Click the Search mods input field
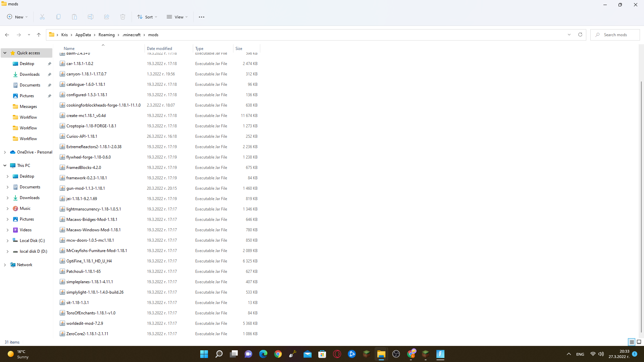This screenshot has width=644, height=362. [x=615, y=35]
